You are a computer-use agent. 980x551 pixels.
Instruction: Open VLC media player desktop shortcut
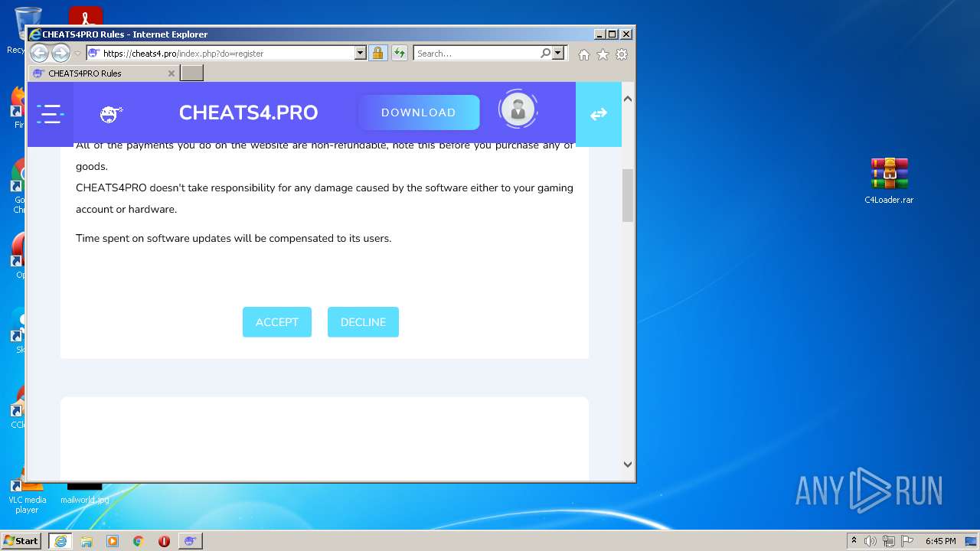(27, 495)
